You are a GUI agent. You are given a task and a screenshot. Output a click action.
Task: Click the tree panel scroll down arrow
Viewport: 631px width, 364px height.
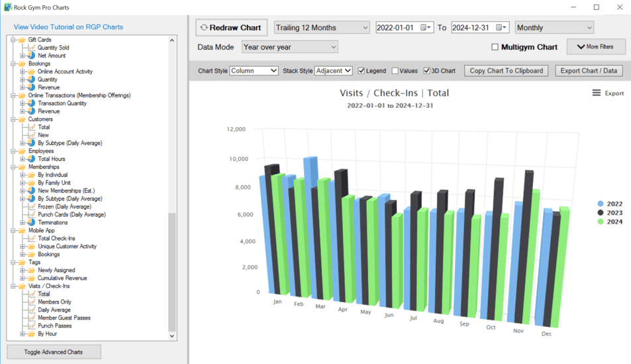(172, 336)
